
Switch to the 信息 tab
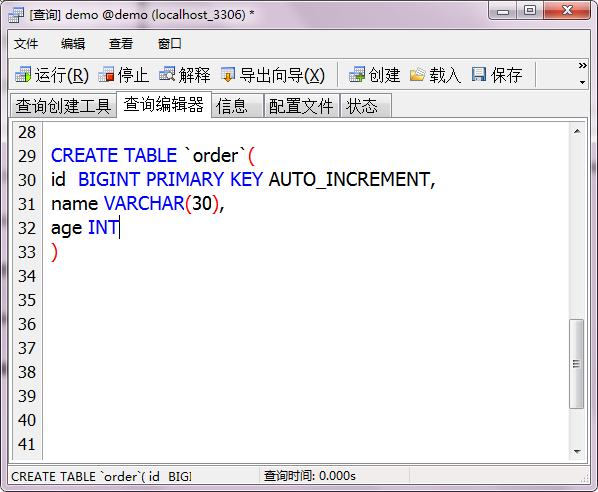point(237,106)
